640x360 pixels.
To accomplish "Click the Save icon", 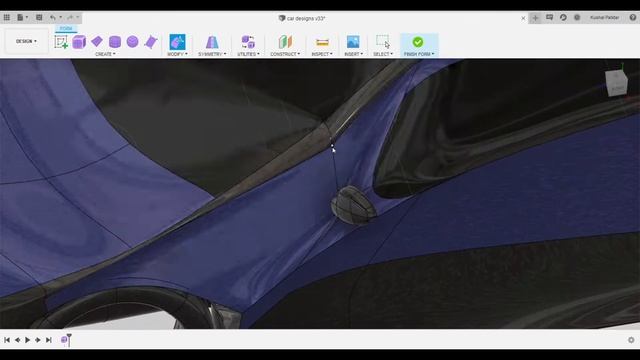I will pyautogui.click(x=39, y=18).
